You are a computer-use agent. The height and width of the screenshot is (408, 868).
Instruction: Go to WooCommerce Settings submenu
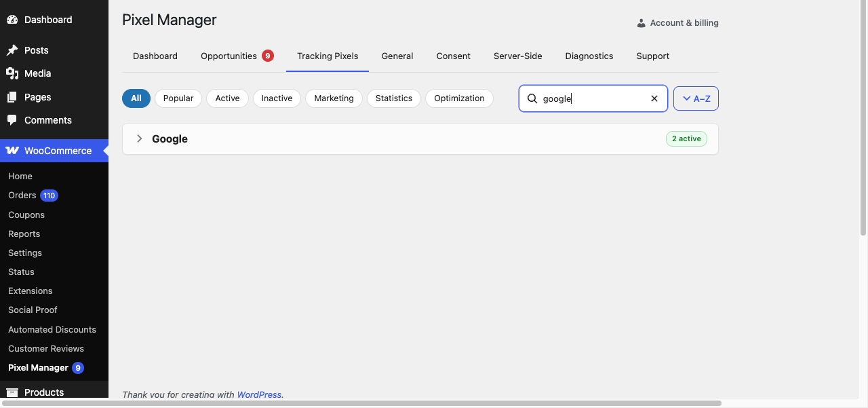pyautogui.click(x=25, y=253)
